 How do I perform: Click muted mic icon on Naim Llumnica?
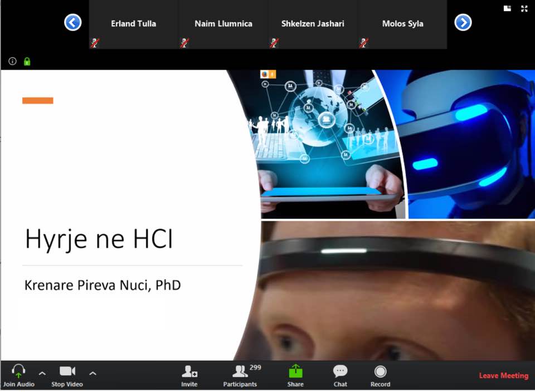(x=184, y=43)
